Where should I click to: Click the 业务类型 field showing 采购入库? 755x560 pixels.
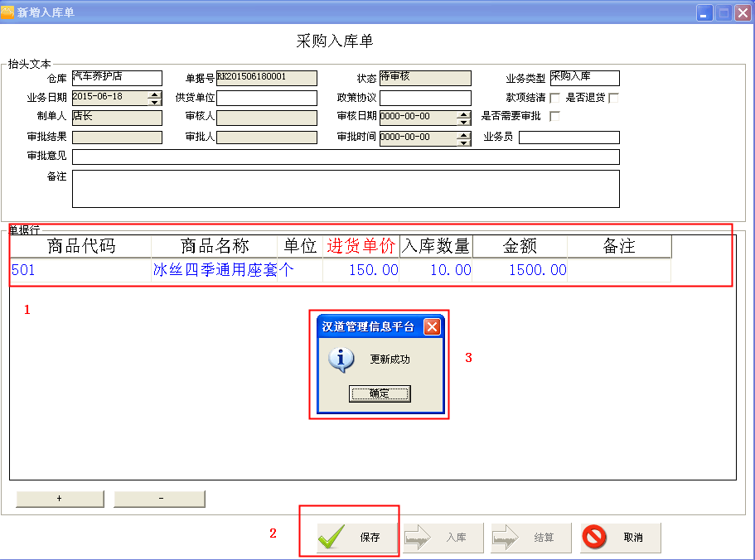click(x=584, y=78)
